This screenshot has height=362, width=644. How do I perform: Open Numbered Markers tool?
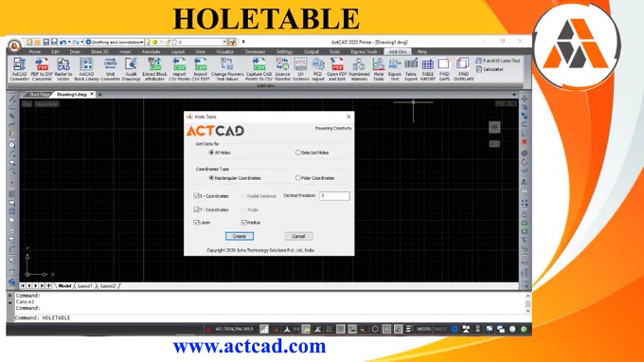pos(359,69)
